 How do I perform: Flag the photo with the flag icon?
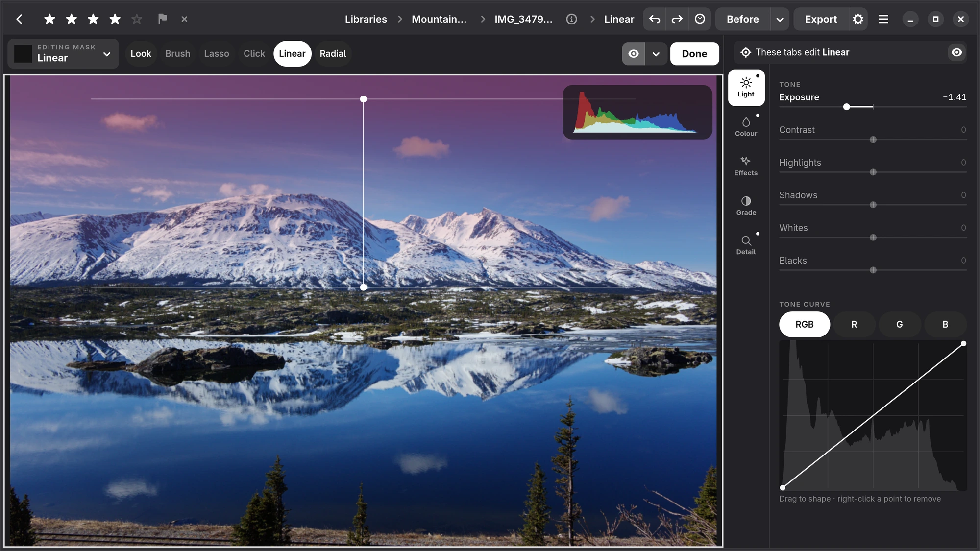pyautogui.click(x=162, y=19)
